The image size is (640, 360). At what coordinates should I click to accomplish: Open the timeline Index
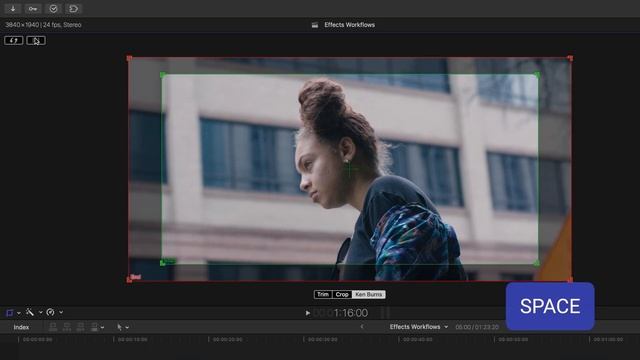click(x=21, y=327)
